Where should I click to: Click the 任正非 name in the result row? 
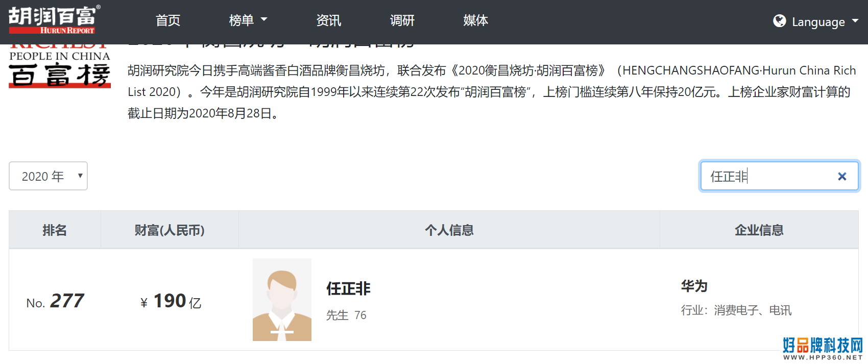point(348,288)
